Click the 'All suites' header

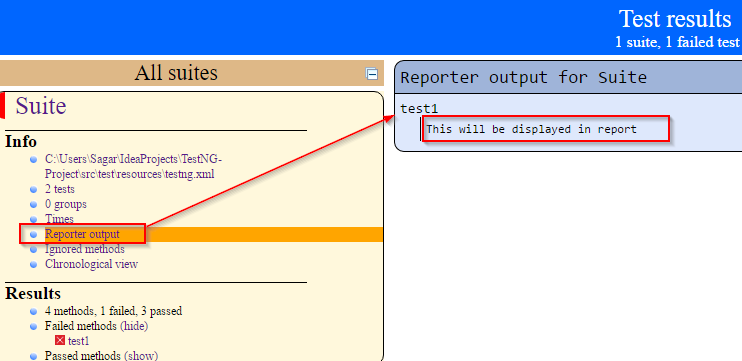(x=176, y=73)
